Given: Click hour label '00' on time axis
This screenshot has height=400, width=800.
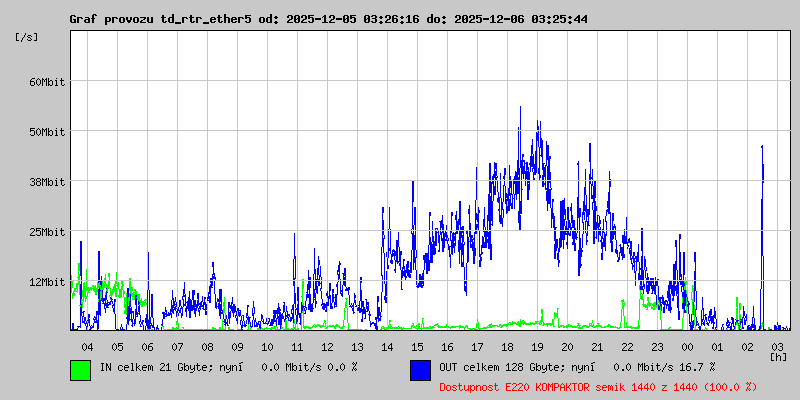Looking at the screenshot, I should pos(687,347).
